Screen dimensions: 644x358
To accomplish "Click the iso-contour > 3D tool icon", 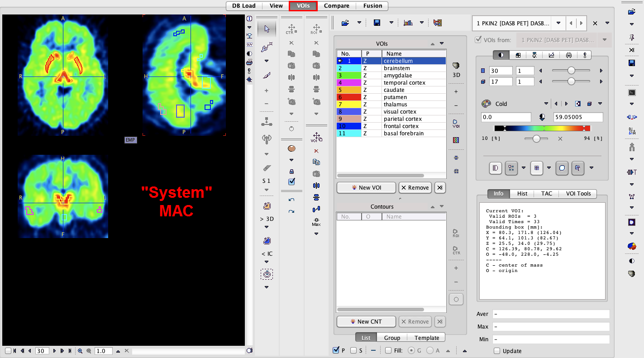I will (x=267, y=206).
